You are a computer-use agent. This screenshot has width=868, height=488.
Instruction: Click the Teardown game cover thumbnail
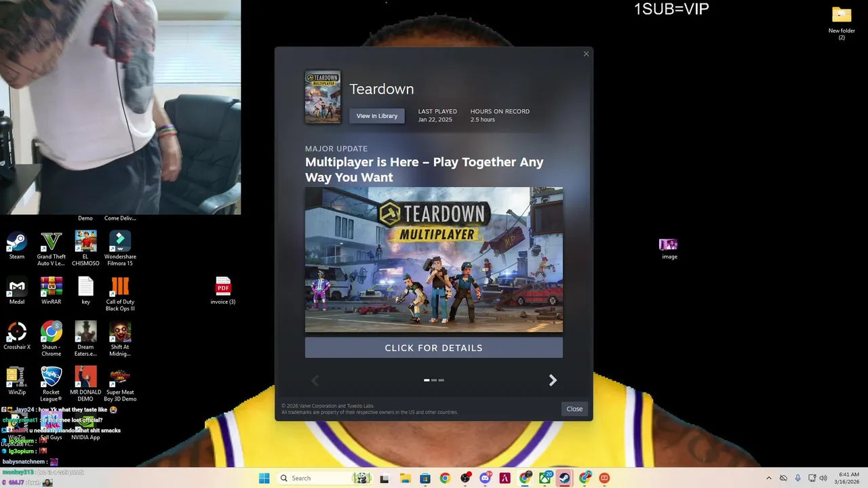coord(323,97)
